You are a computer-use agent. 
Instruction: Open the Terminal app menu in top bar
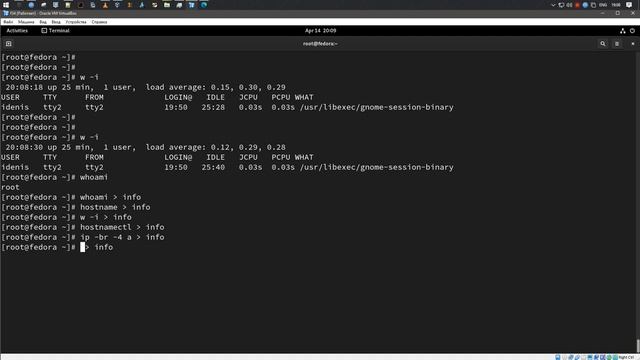tap(55, 31)
